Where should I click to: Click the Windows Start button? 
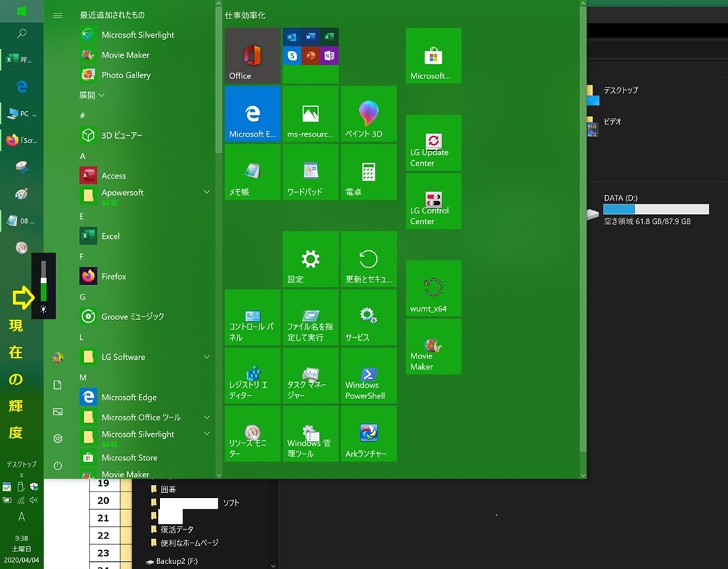[21, 11]
